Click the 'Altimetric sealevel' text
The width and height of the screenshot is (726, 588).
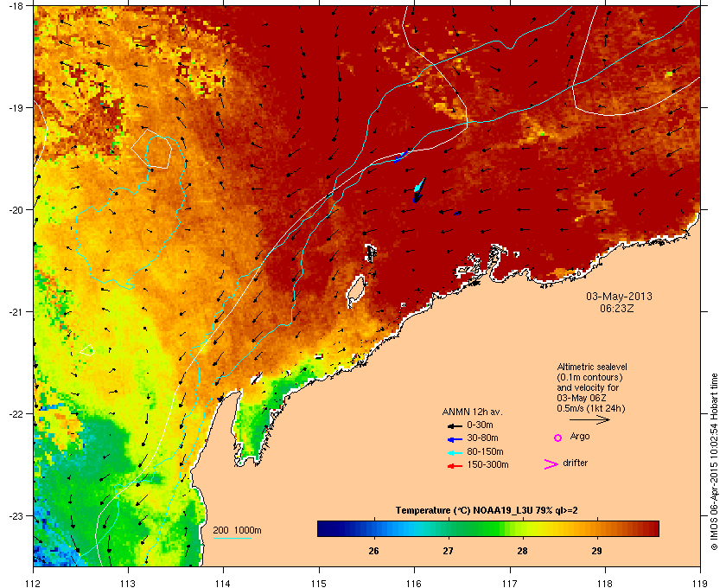592,367
